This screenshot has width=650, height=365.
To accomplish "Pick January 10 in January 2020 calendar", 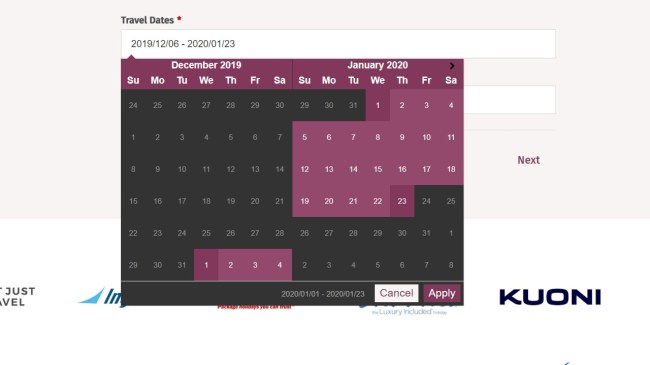I will pyautogui.click(x=426, y=137).
